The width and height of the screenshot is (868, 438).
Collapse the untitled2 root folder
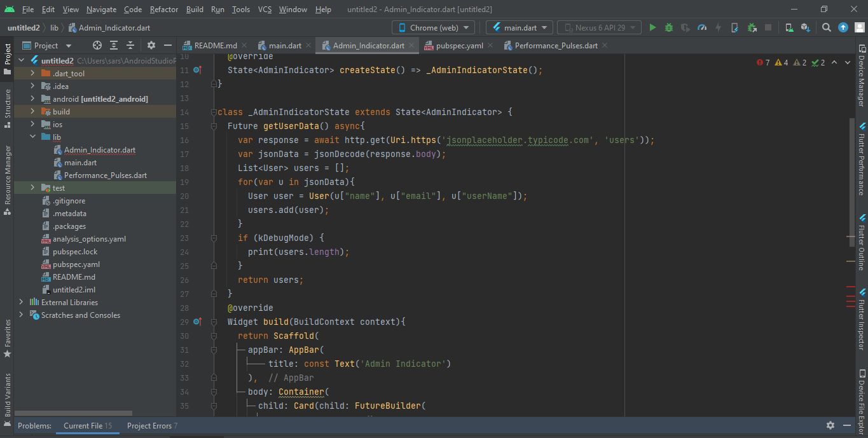(x=22, y=61)
